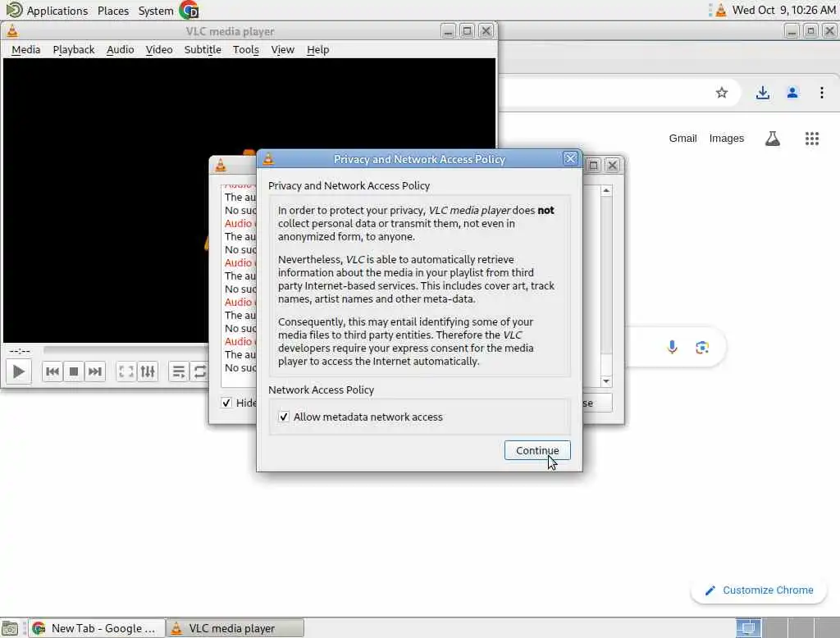Open the Media menu in VLC
The width and height of the screenshot is (840, 638).
point(25,49)
